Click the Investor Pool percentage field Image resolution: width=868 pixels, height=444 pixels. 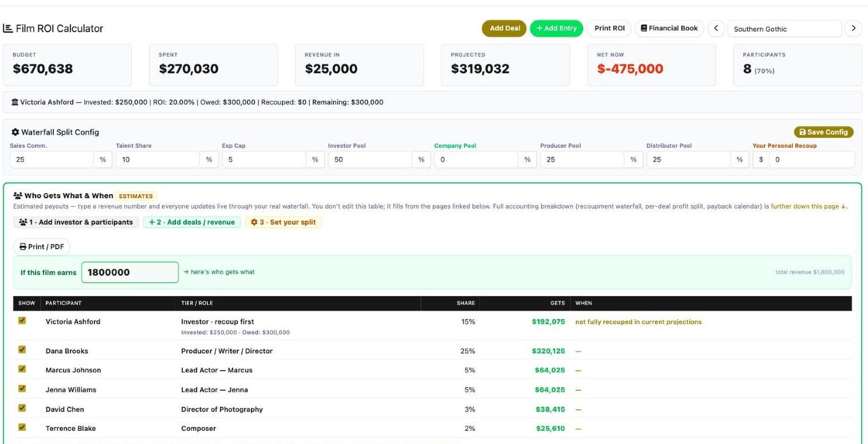click(x=370, y=160)
